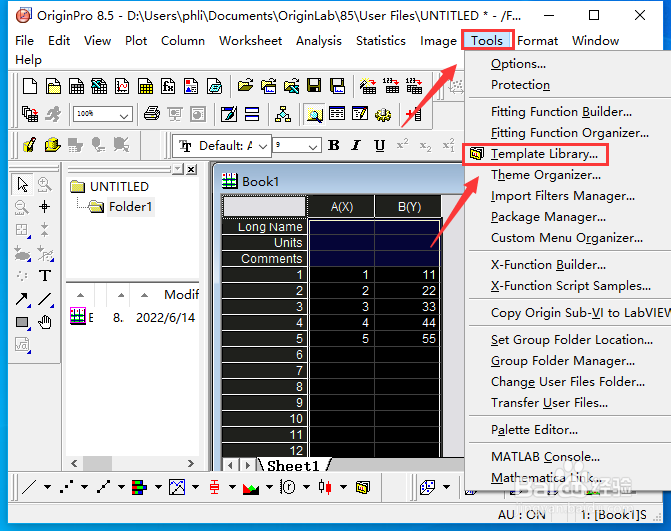Expand the Line+Symbol plot dropdown arrow
Screen dimensions: 671x531
(122, 487)
